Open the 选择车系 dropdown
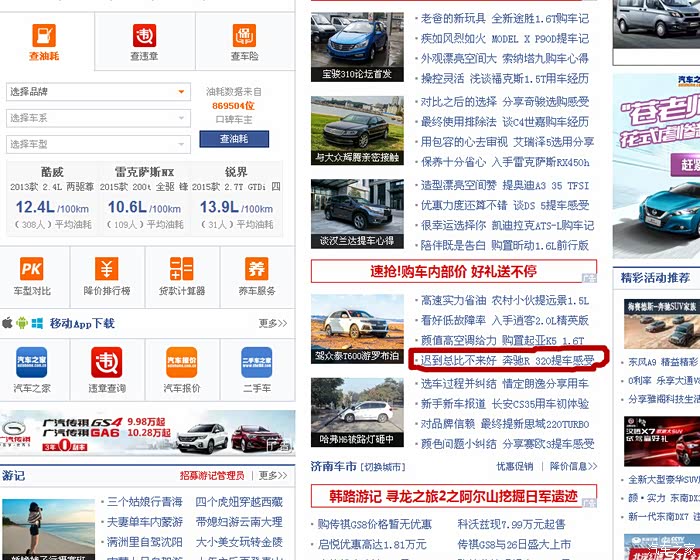This screenshot has width=700, height=560. click(97, 118)
